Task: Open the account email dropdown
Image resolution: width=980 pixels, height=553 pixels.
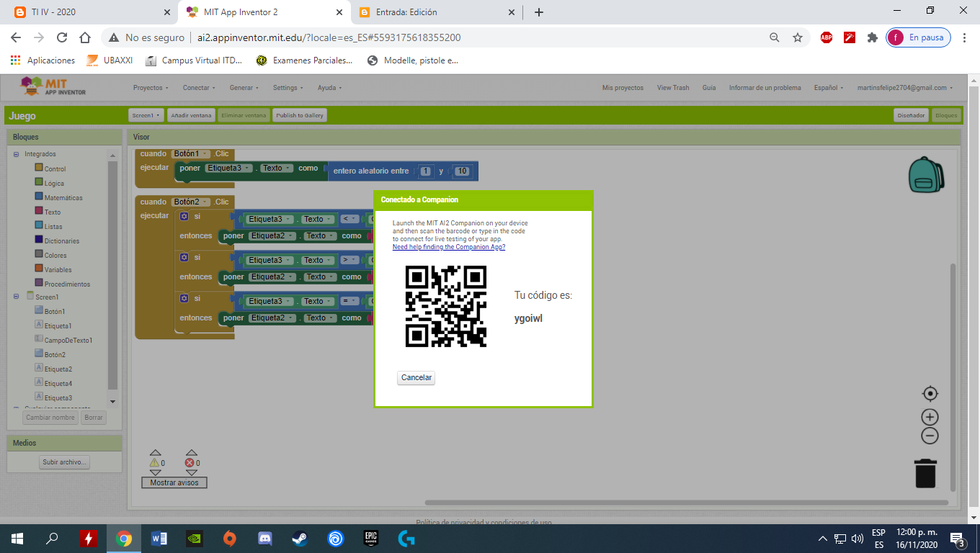Action: coord(905,88)
